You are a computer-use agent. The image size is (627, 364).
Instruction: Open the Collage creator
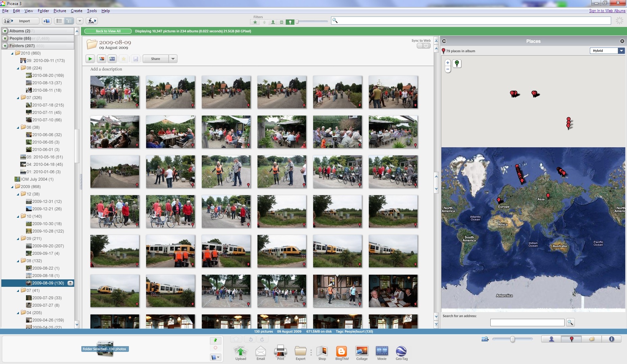click(362, 352)
